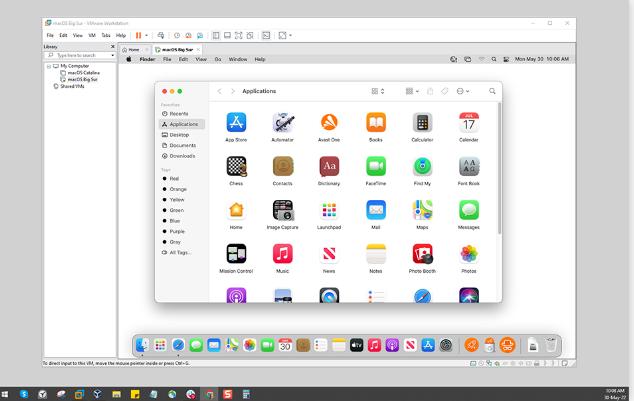The width and height of the screenshot is (634, 401).
Task: Click the Edit Tags icon in Finder toolbar
Action: (444, 91)
